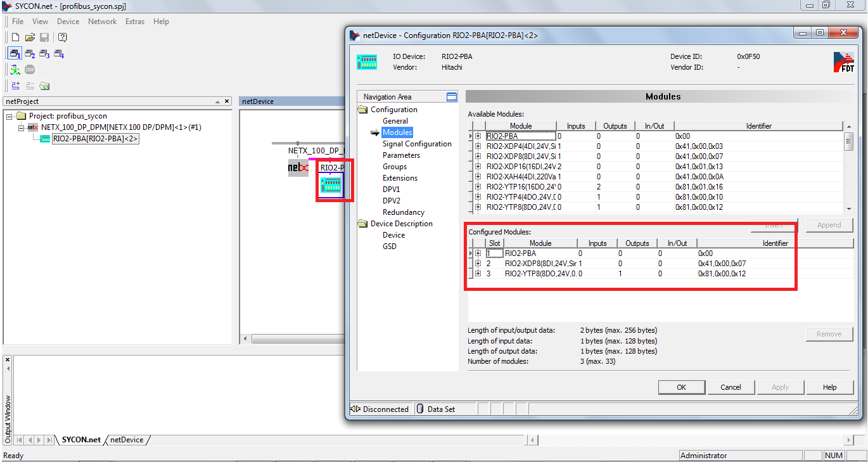Click the dialog Help button
The height and width of the screenshot is (462, 868).
[x=829, y=387]
